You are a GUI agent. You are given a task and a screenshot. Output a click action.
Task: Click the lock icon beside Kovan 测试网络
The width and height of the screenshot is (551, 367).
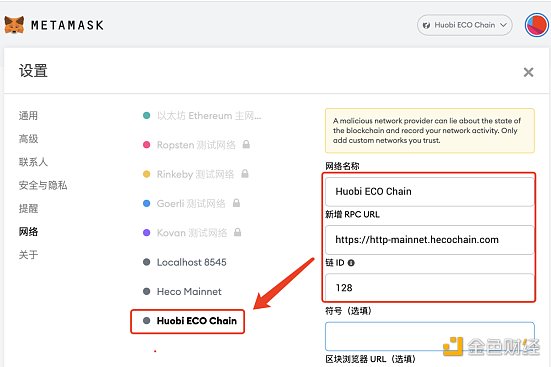(x=238, y=232)
